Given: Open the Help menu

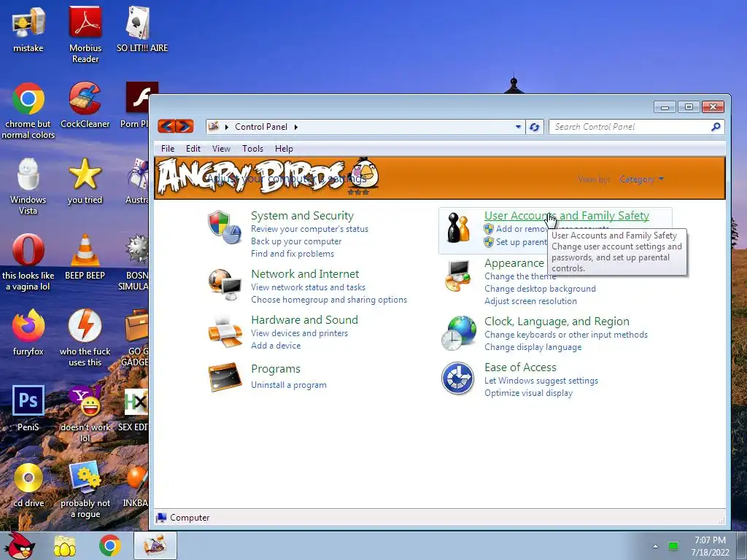Looking at the screenshot, I should coord(284,149).
